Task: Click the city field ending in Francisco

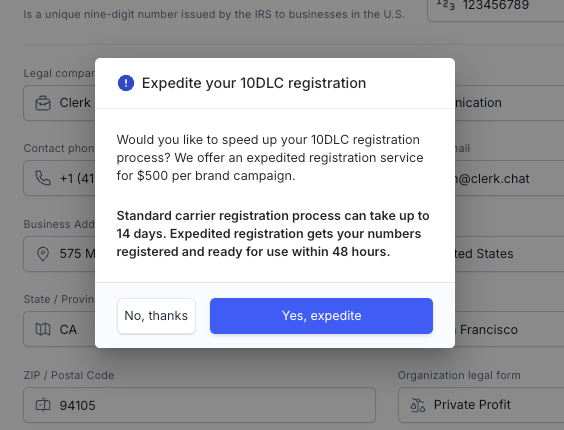Action: 509,329
